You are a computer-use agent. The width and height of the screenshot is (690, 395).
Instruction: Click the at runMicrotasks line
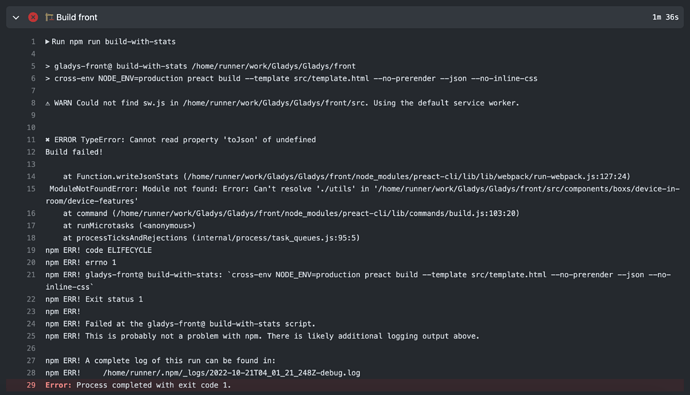pyautogui.click(x=129, y=226)
